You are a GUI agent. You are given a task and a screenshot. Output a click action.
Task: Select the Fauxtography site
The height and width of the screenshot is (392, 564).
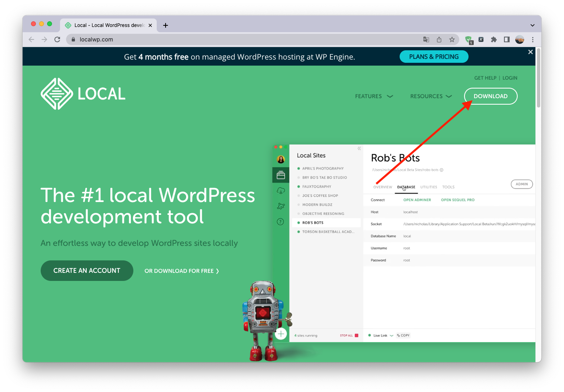tap(317, 187)
